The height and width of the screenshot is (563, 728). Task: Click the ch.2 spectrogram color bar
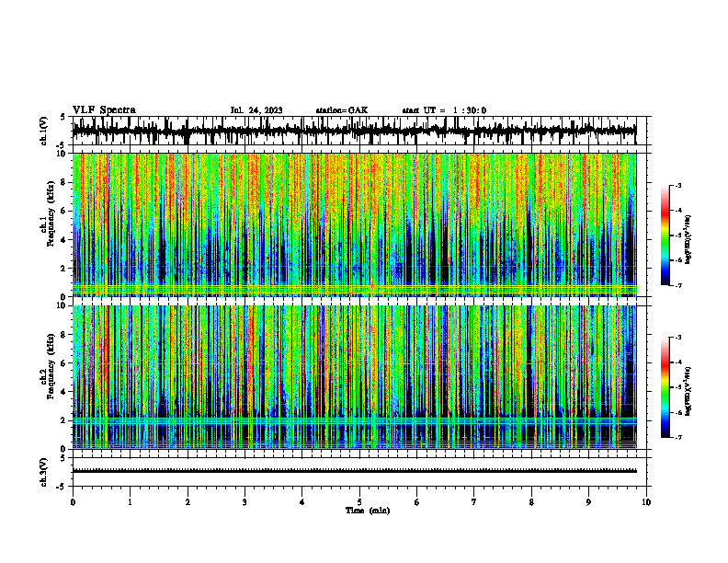point(665,387)
